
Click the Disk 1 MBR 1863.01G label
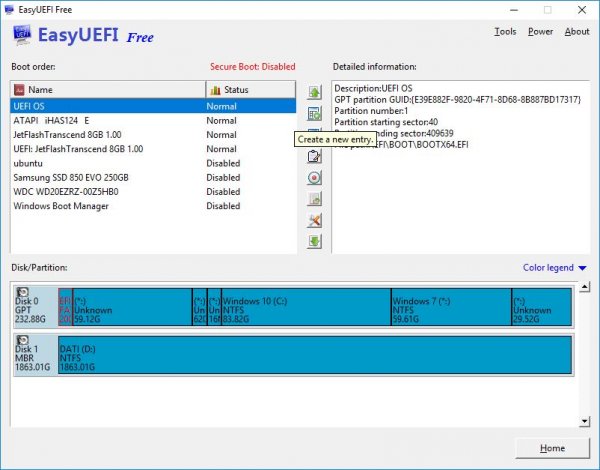click(x=33, y=358)
